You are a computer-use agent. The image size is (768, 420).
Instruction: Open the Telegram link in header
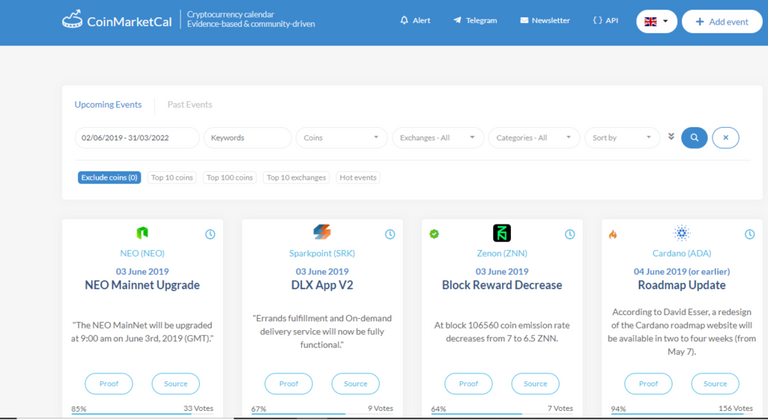pos(475,21)
